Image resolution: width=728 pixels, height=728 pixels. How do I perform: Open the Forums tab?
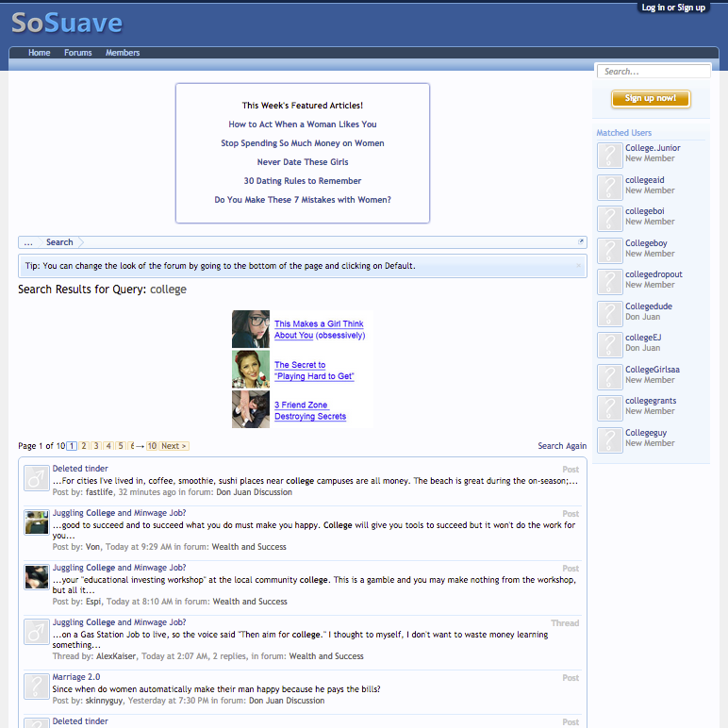pos(78,53)
